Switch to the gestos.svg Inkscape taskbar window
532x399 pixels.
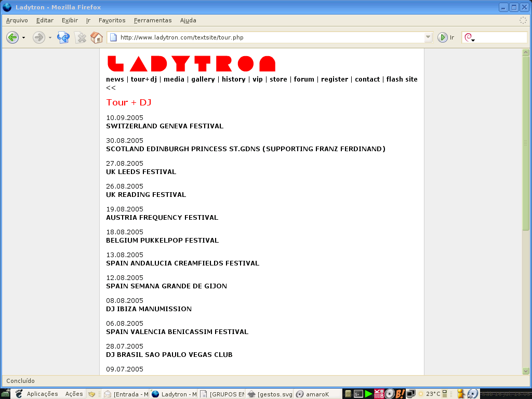tap(270, 394)
